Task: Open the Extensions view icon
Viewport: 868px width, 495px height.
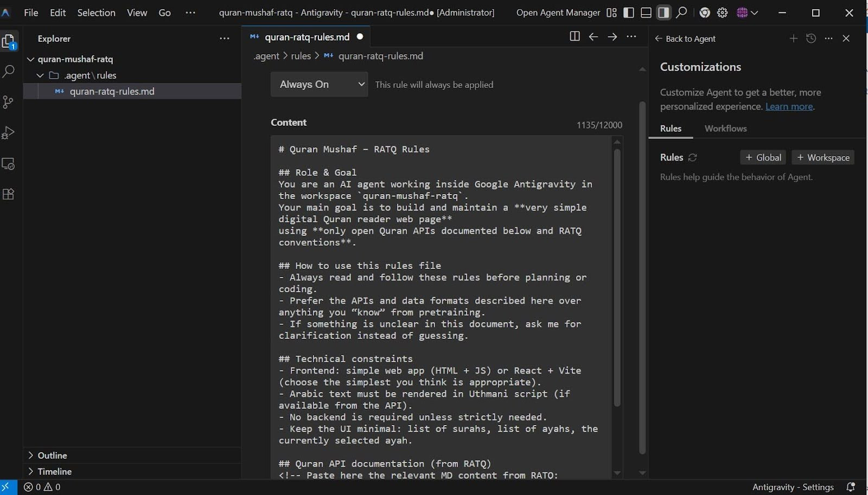Action: point(9,194)
